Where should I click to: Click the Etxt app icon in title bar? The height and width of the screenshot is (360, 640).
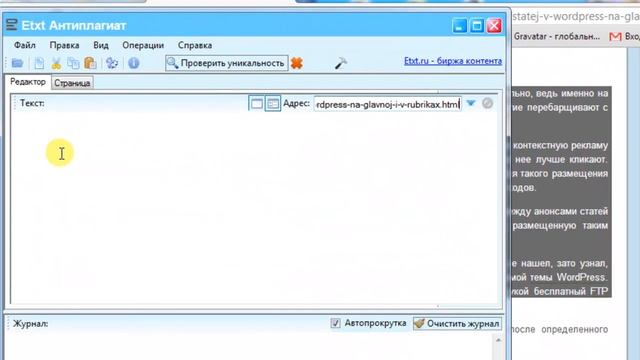point(12,25)
